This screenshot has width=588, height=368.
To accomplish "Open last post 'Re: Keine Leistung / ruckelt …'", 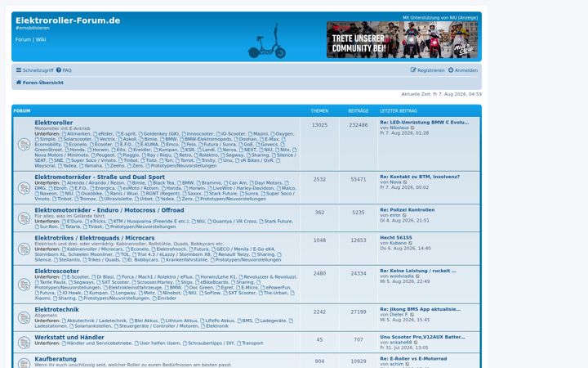I will click(418, 271).
